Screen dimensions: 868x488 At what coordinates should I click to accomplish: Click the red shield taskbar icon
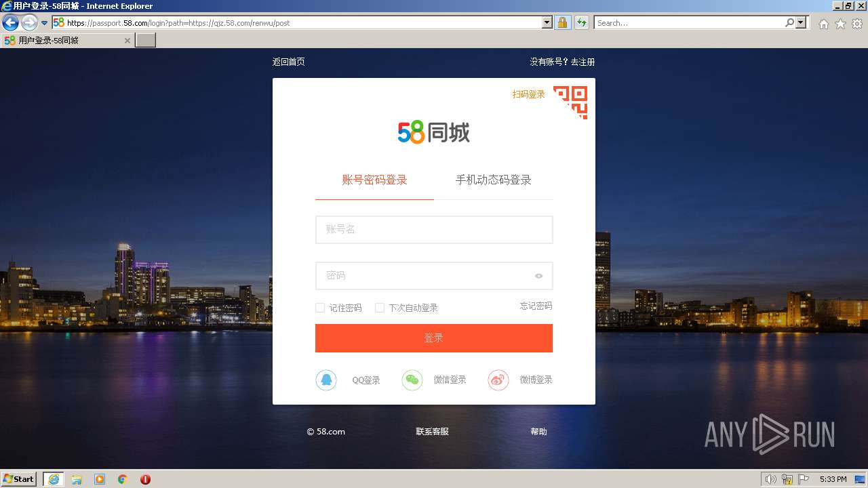[x=145, y=479]
